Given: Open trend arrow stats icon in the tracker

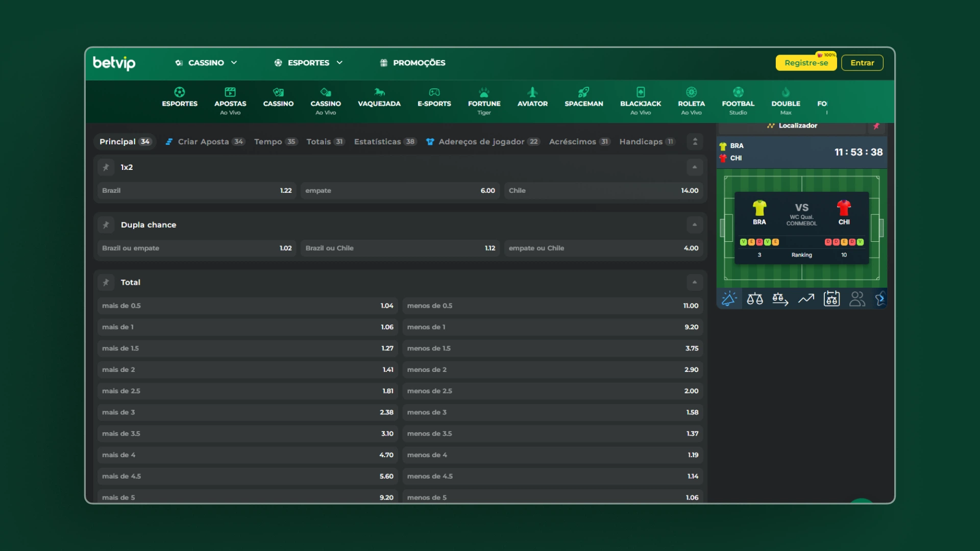Looking at the screenshot, I should coord(806,299).
